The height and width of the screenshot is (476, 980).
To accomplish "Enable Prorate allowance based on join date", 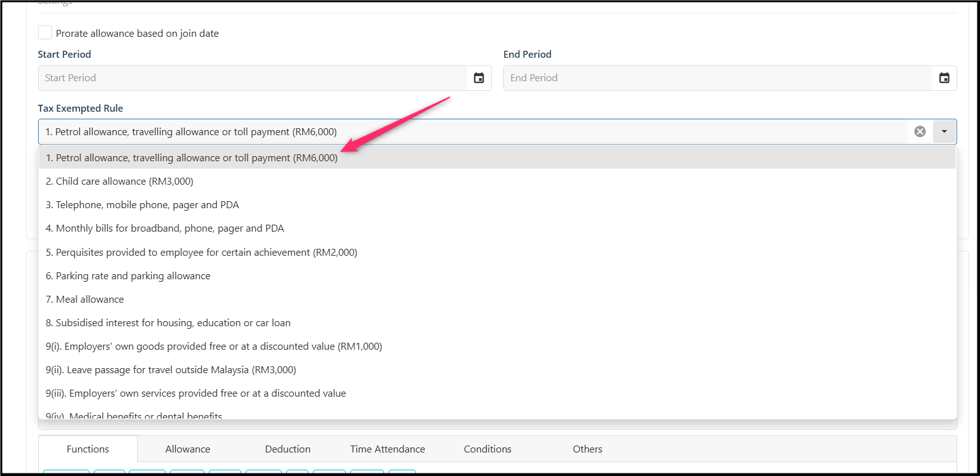I will coord(45,33).
